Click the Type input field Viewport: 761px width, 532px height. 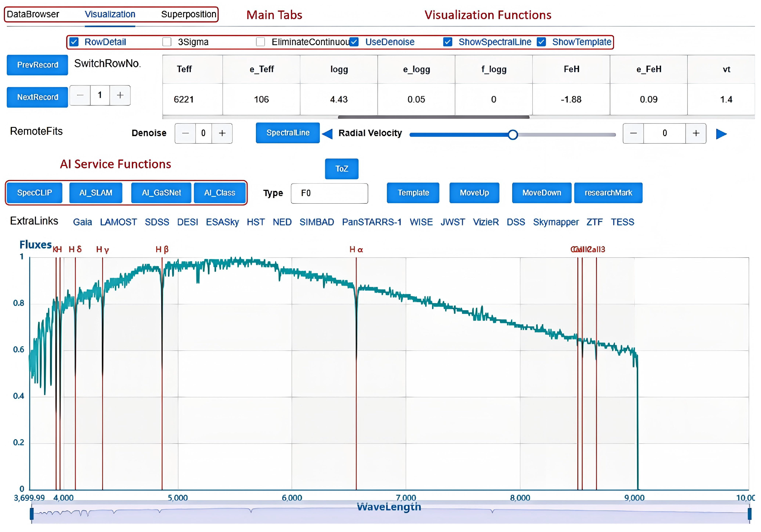tap(329, 193)
